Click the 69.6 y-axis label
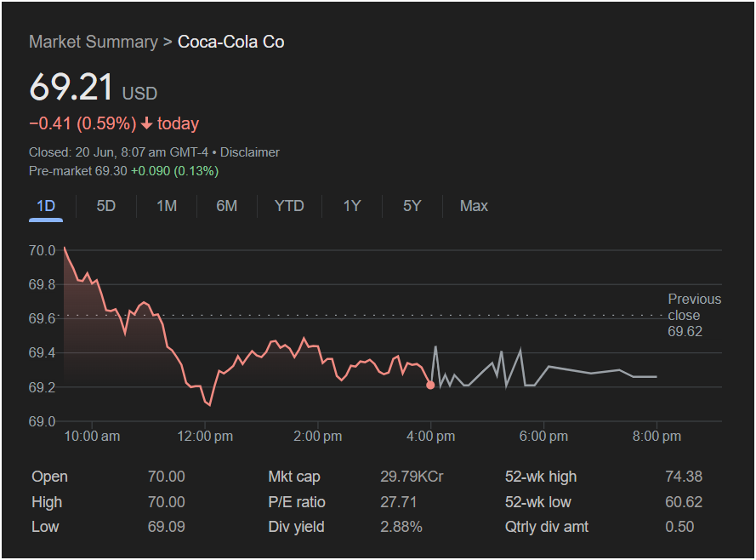 click(x=42, y=319)
